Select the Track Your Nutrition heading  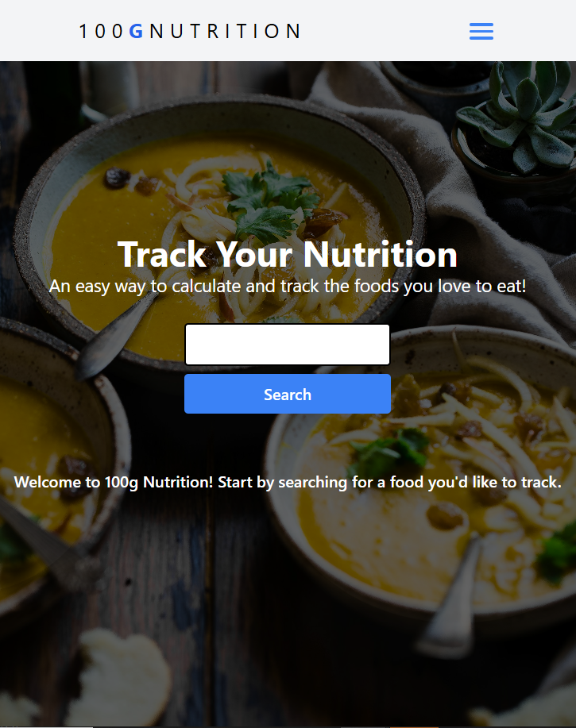tap(288, 254)
